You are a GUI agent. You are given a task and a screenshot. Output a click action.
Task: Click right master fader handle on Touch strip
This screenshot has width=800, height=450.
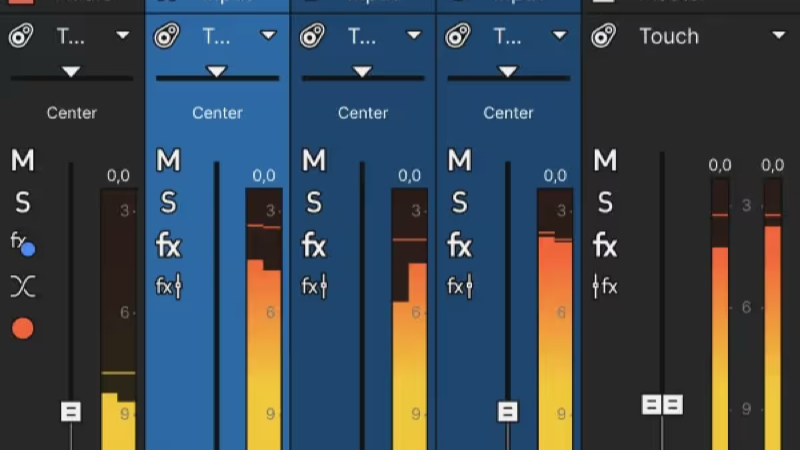[673, 405]
